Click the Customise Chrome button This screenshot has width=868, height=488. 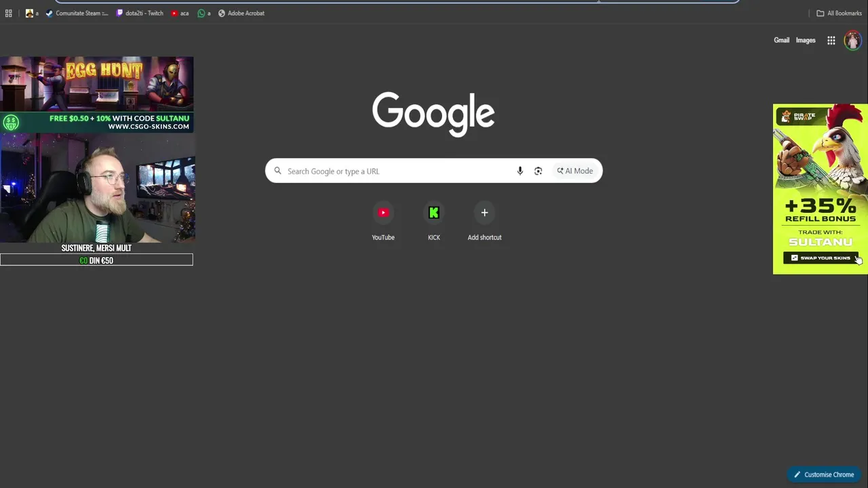coord(824,474)
